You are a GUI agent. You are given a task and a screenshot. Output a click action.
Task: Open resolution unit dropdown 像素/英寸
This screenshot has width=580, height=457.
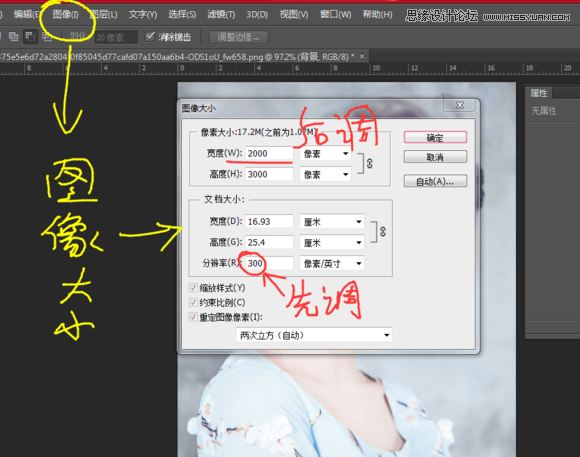pos(332,263)
